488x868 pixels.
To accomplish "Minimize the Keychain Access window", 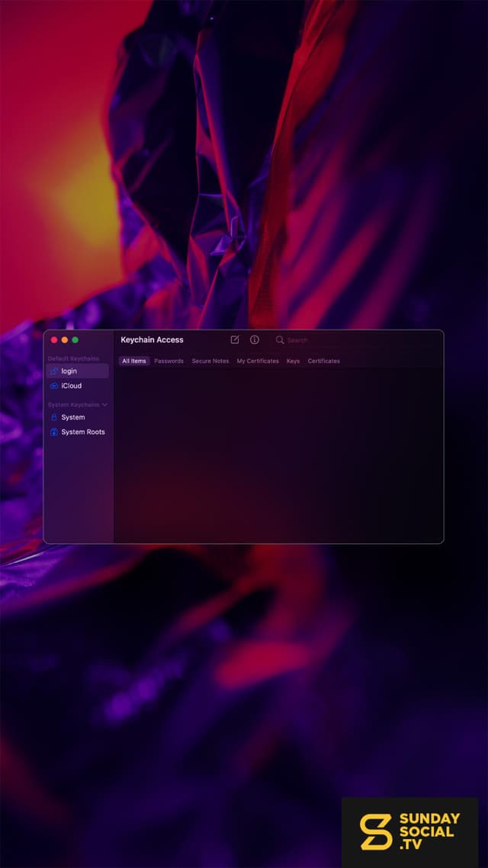I will [65, 340].
